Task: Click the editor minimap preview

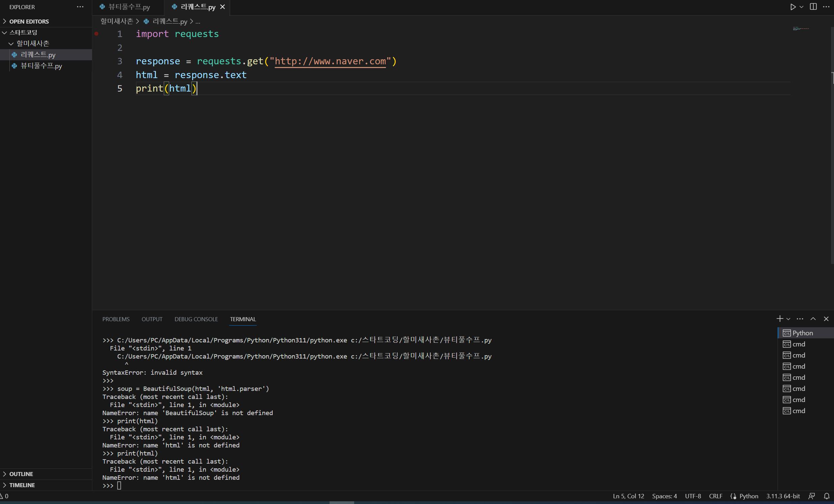Action: pos(801,29)
